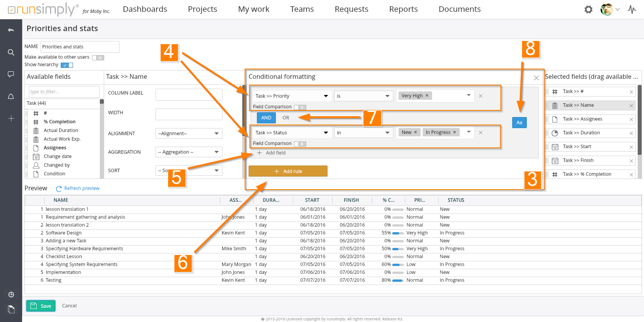Screen dimensions: 644x322
Task: Click the search icon in left sidebar
Action: point(11,52)
